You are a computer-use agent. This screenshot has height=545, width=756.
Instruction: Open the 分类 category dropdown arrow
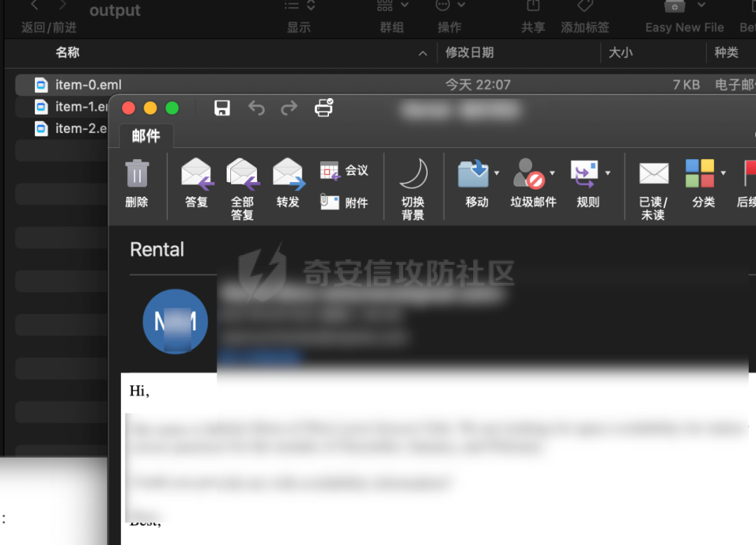point(723,173)
